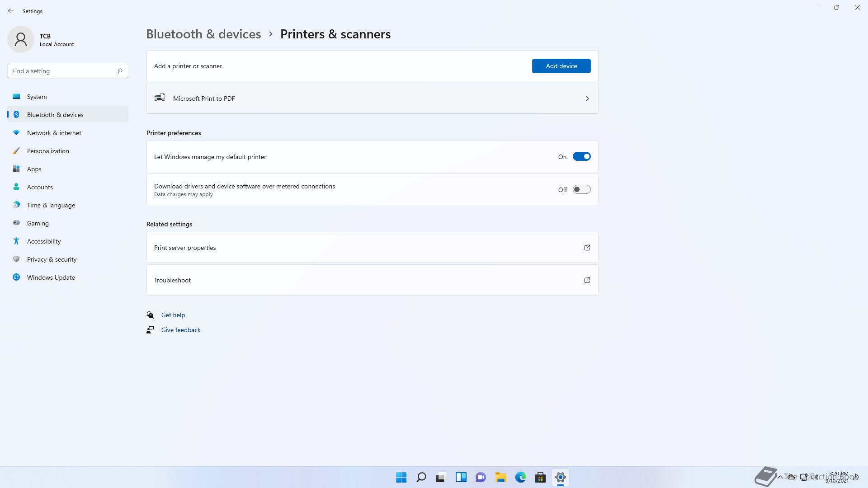Open Task View from taskbar
This screenshot has width=868, height=488.
tap(441, 477)
